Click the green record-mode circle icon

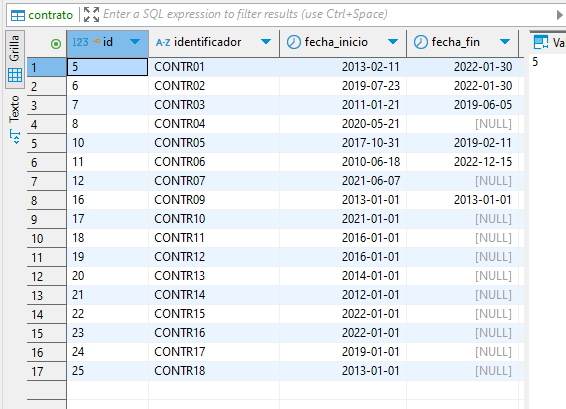click(x=56, y=44)
